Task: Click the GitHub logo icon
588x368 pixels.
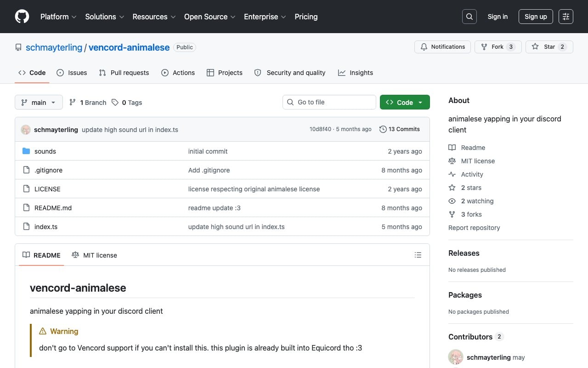Action: (x=22, y=17)
